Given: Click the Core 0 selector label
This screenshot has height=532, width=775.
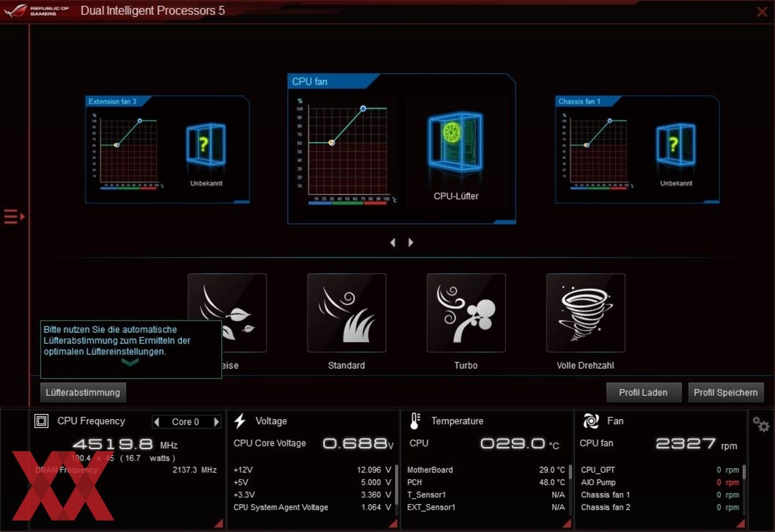Looking at the screenshot, I should [x=186, y=422].
